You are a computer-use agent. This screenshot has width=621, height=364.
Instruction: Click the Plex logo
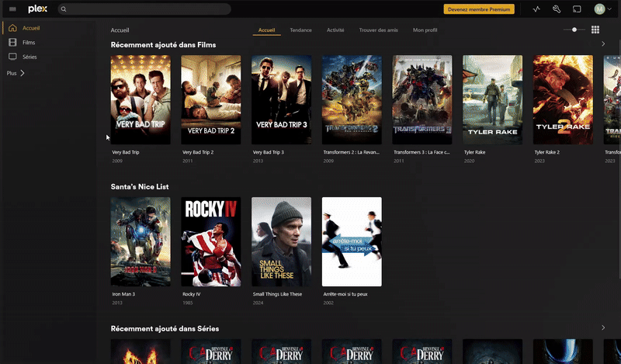coord(37,9)
